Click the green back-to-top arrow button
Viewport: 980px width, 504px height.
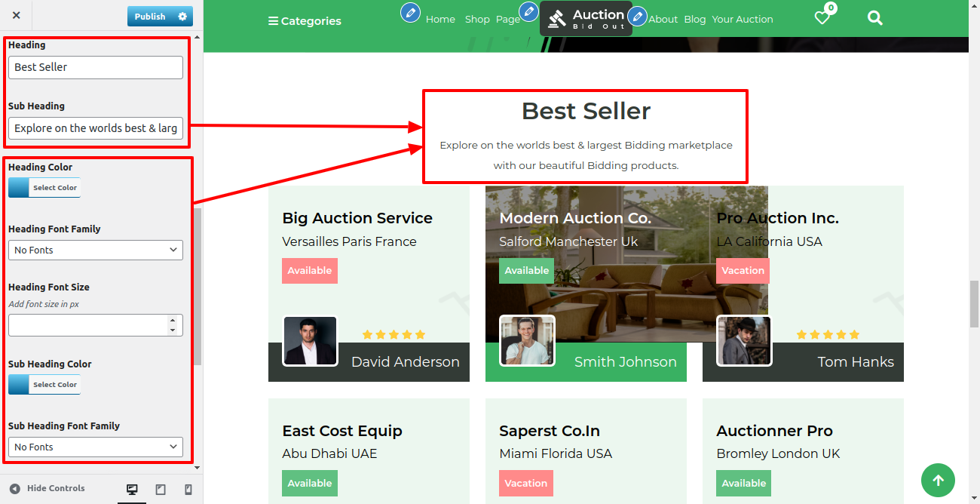[x=938, y=480]
